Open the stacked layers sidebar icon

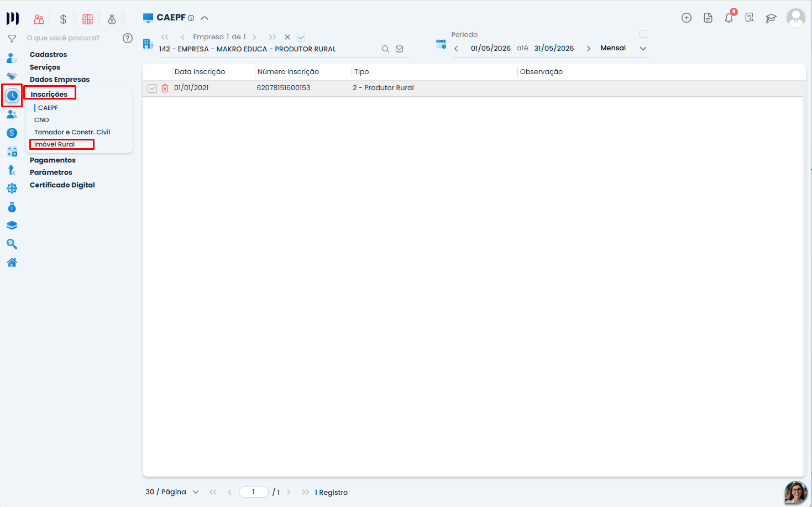[12, 226]
